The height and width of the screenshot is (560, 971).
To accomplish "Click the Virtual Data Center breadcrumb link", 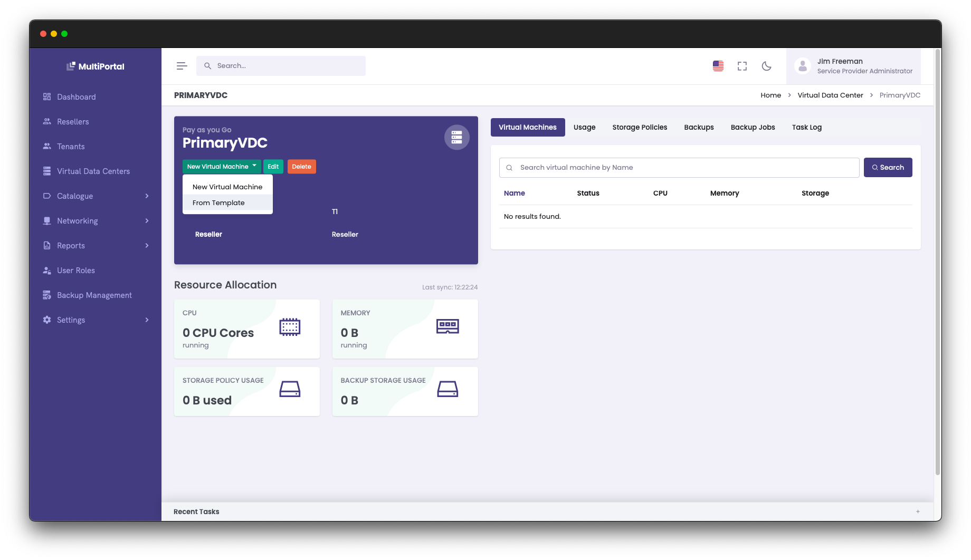I will [x=830, y=95].
